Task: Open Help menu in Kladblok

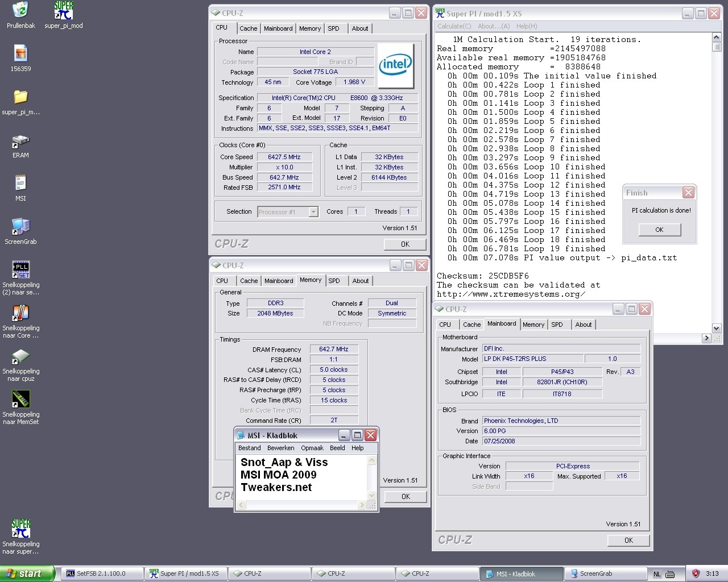Action: (x=357, y=448)
